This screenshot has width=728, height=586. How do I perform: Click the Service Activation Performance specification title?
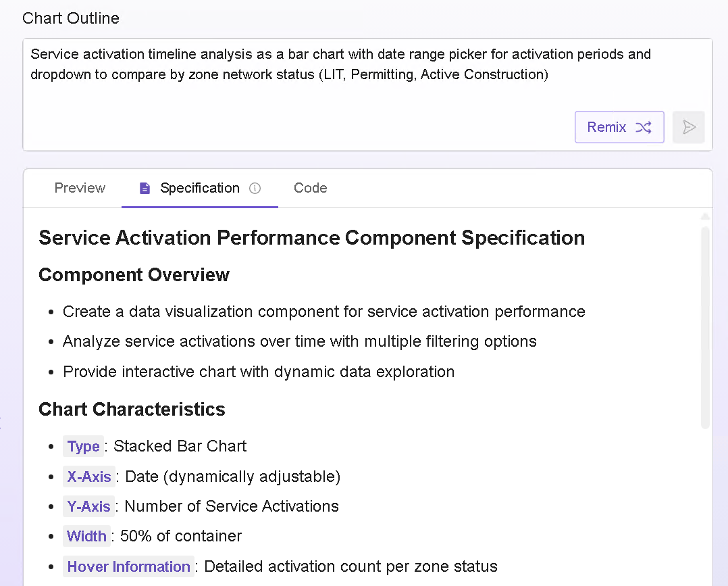(311, 238)
